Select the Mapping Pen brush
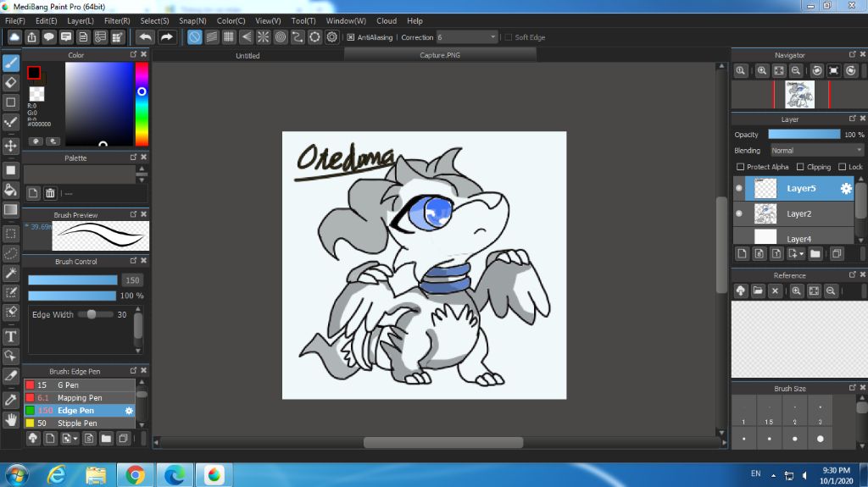Screen dimensions: 868x487 80,398
